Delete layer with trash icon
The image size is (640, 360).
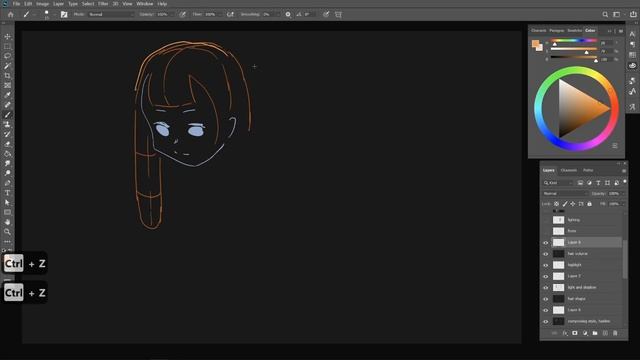(x=615, y=333)
